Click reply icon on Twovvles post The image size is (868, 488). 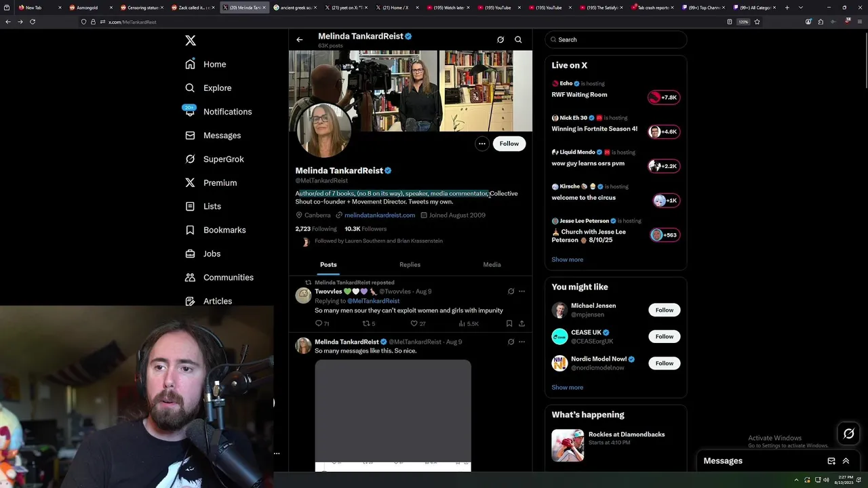click(319, 324)
